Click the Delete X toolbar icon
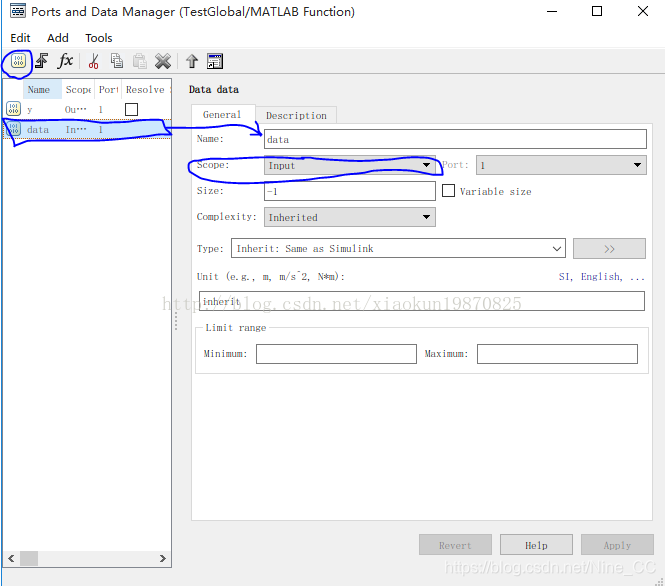 [163, 61]
